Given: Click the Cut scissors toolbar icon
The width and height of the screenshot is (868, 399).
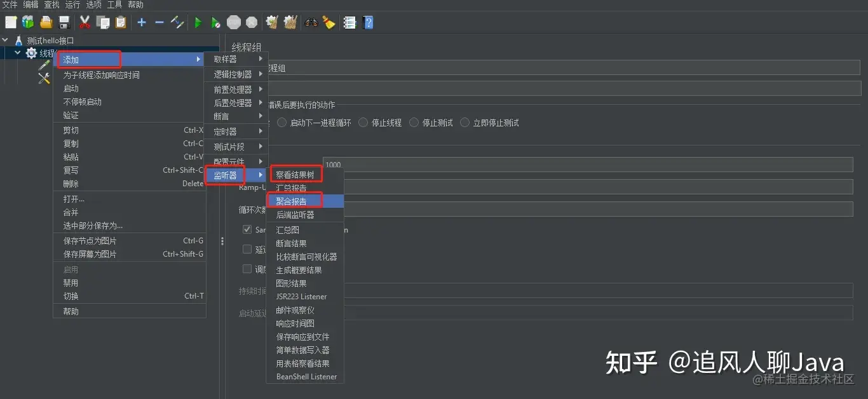Looking at the screenshot, I should [85, 23].
